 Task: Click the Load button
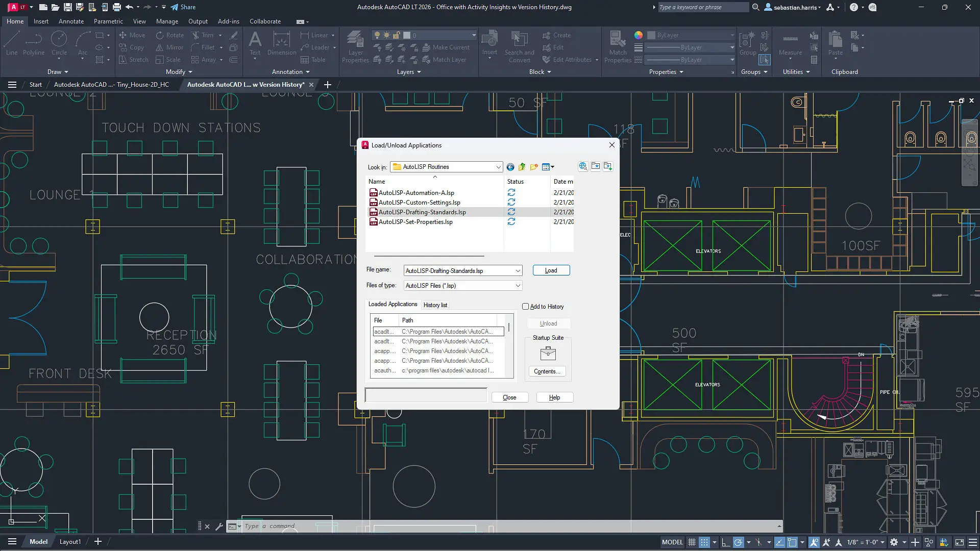(x=551, y=270)
